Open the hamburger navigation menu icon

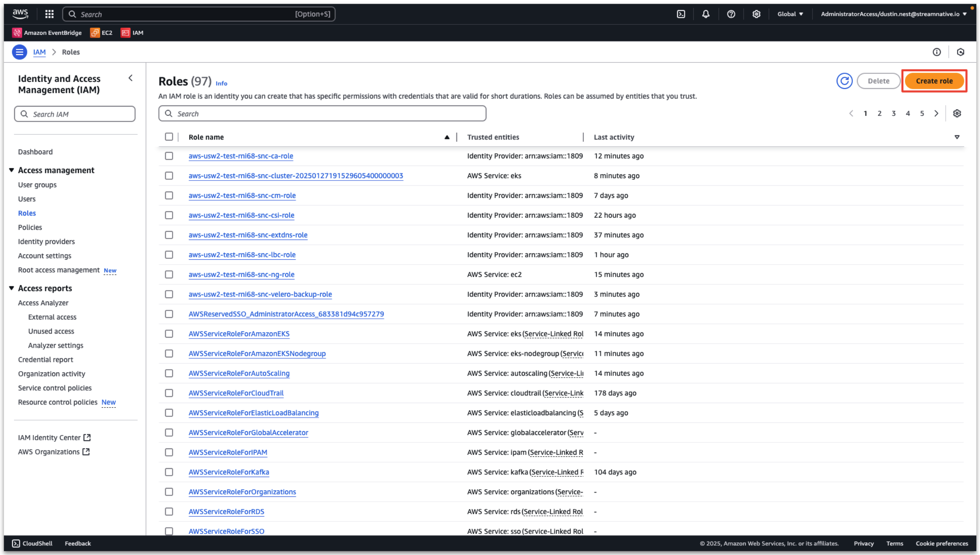point(19,52)
